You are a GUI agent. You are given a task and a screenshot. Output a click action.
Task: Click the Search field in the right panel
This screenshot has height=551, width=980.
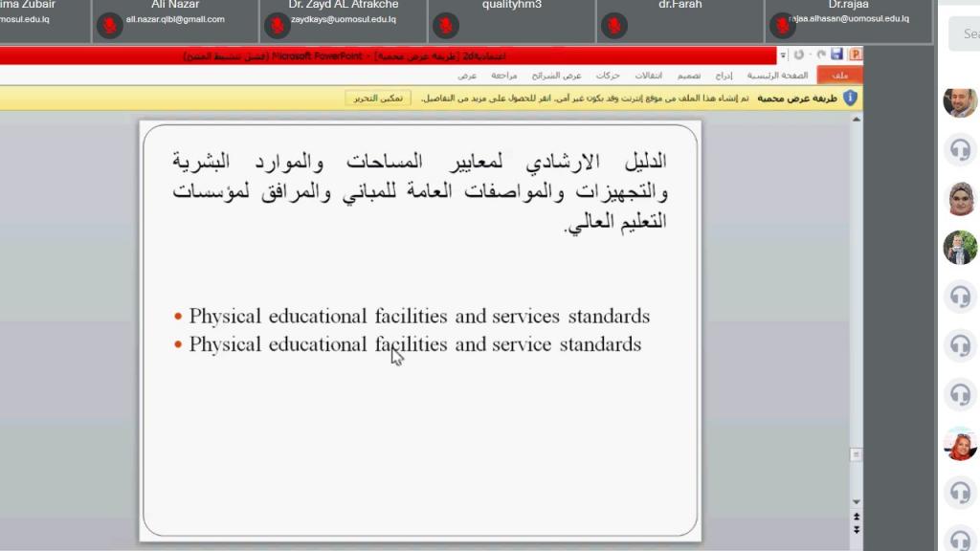tap(967, 34)
